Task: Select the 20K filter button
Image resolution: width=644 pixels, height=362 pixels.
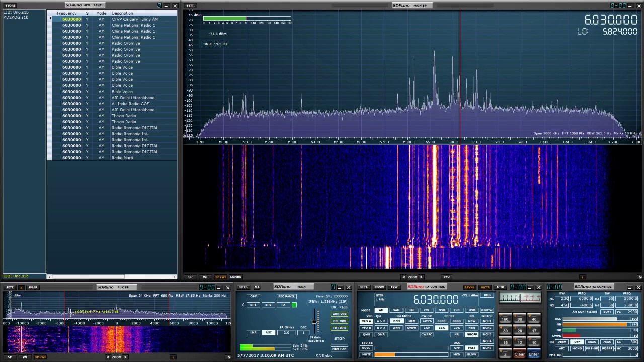Action: click(x=456, y=328)
